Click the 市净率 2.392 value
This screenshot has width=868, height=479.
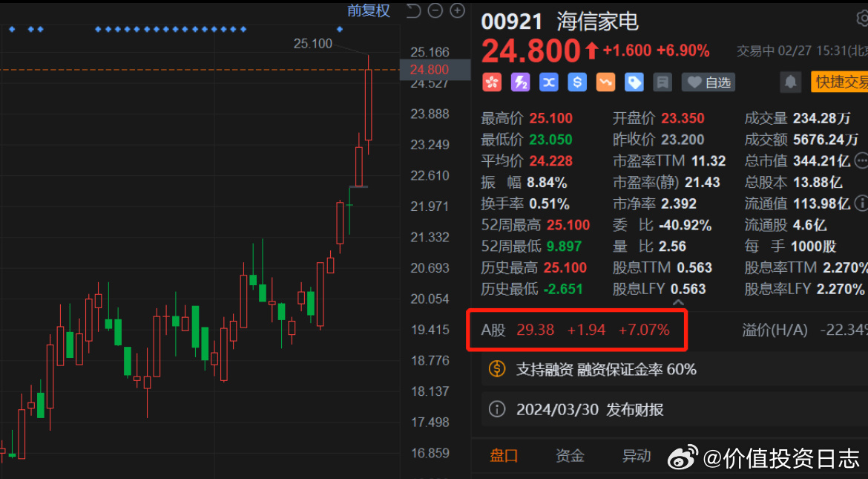(x=679, y=203)
